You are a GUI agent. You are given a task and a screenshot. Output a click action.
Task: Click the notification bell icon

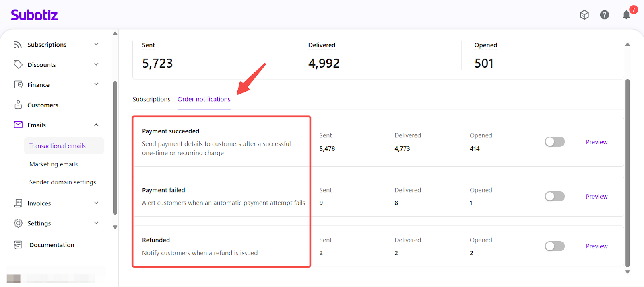tap(626, 15)
